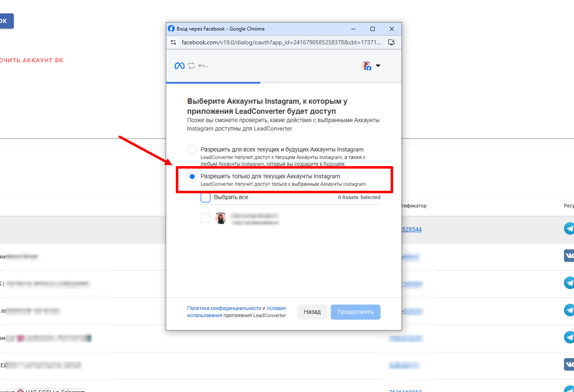Check the 'Выбрать все' checkbox

(206, 197)
